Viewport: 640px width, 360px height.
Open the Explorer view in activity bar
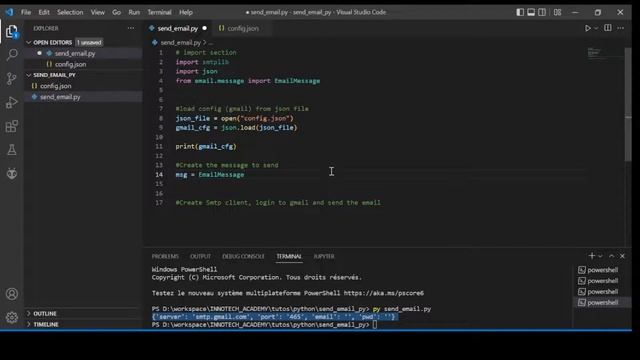pos(12,31)
